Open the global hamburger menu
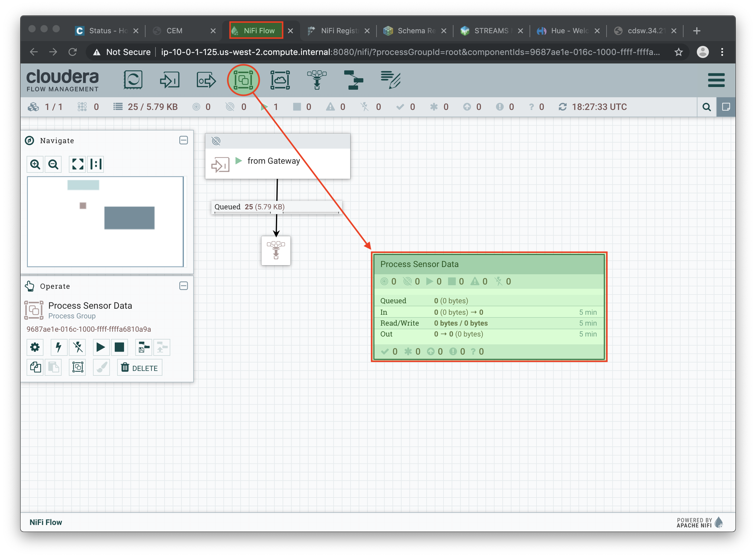The width and height of the screenshot is (756, 557). tap(716, 80)
